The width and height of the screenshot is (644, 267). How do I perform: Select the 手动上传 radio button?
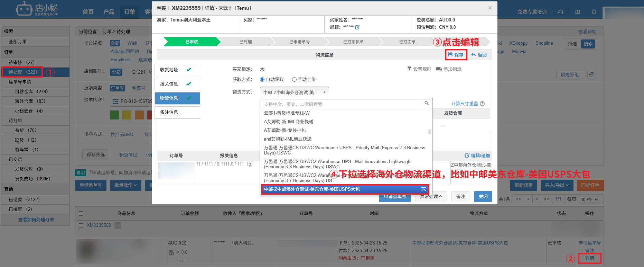[x=294, y=80]
